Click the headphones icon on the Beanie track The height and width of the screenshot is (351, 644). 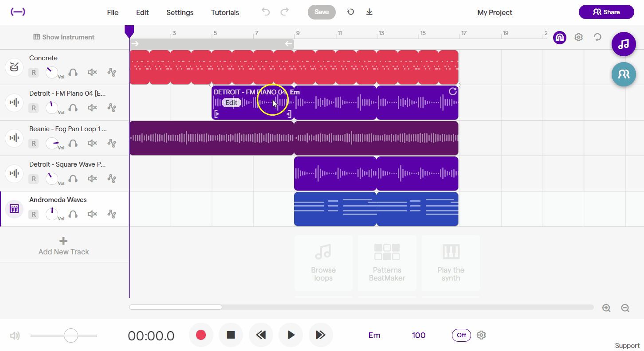point(73,143)
